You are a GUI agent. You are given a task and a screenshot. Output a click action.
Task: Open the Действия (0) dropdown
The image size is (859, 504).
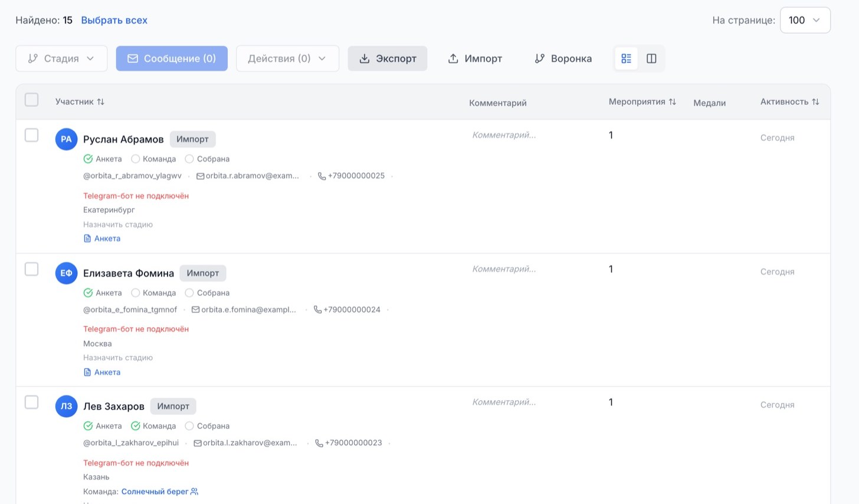click(x=287, y=58)
